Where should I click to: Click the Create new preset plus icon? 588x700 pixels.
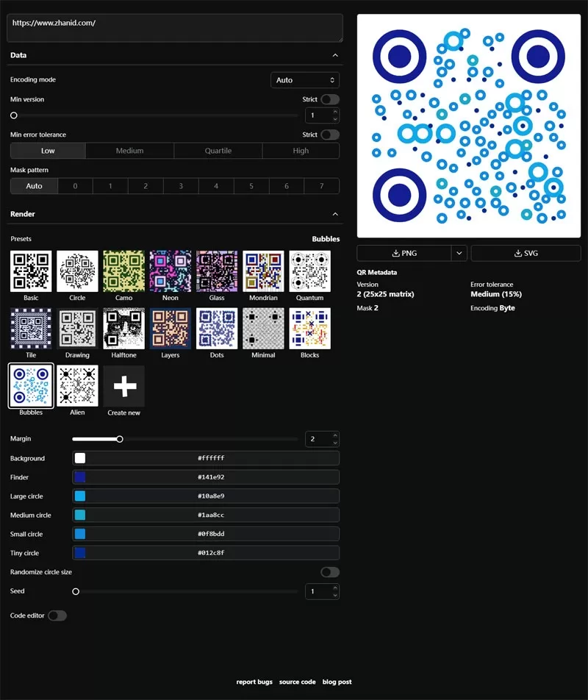point(123,385)
